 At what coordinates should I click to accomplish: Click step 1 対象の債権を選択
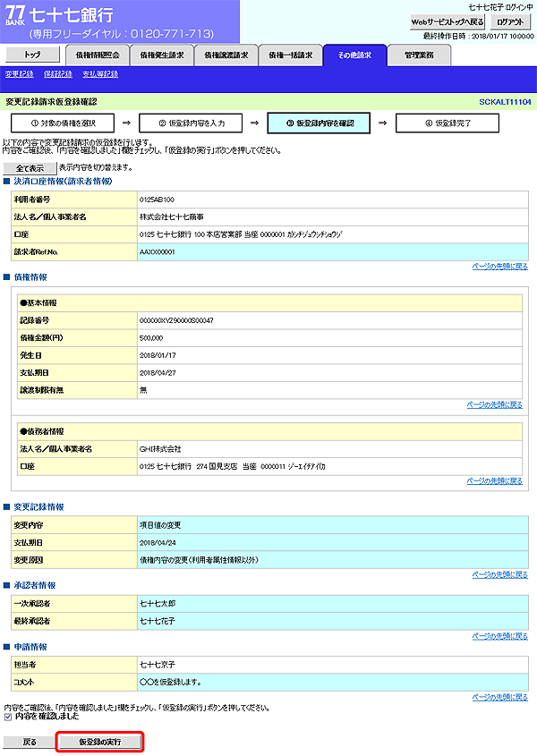[x=63, y=123]
